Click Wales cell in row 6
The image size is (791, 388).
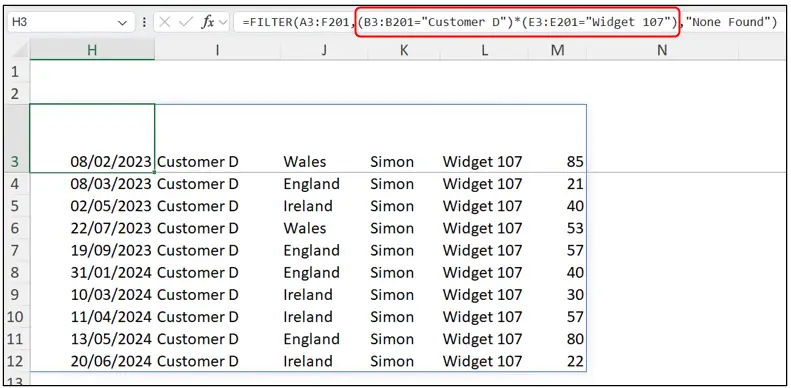coord(324,228)
